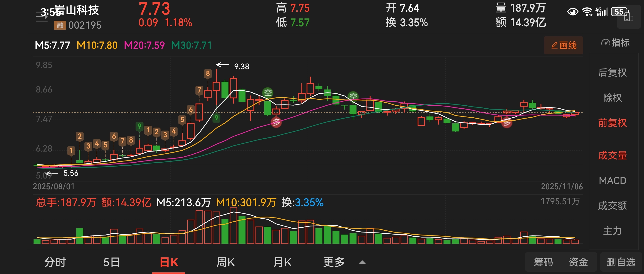Tap the green number 9 marker below candles
The image size is (644, 274).
pos(216,118)
